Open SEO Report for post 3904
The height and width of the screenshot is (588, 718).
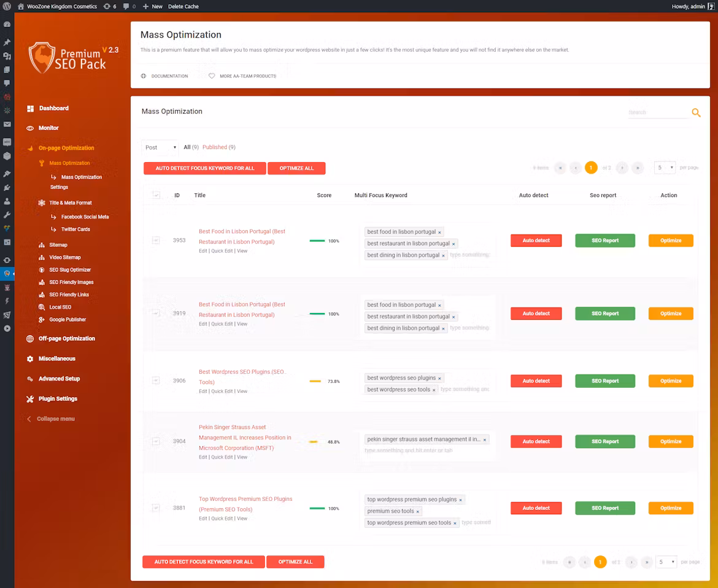tap(605, 441)
